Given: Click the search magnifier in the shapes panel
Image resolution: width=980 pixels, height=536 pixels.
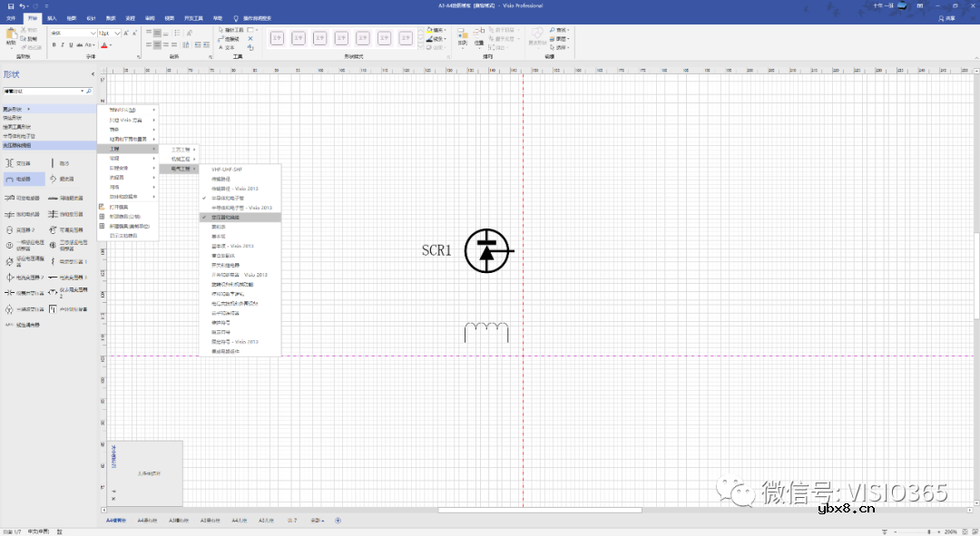Looking at the screenshot, I should pyautogui.click(x=88, y=92).
